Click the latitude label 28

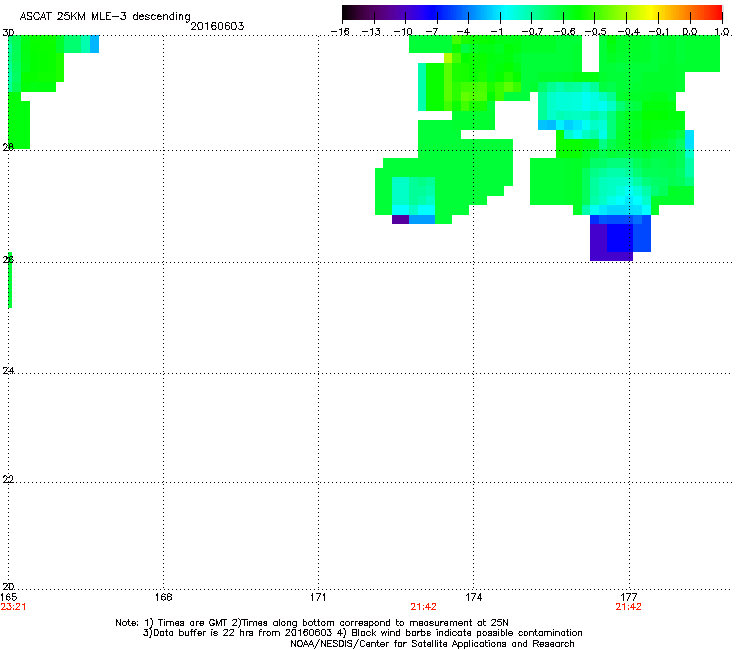point(8,147)
